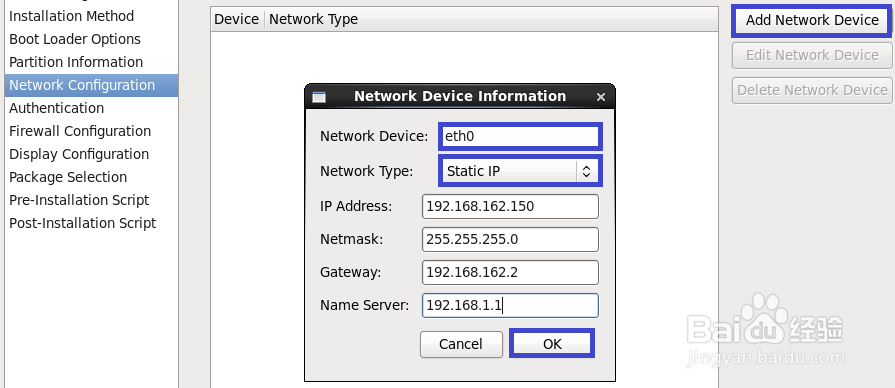Focus the Name Server field
895x388 pixels.
(510, 306)
